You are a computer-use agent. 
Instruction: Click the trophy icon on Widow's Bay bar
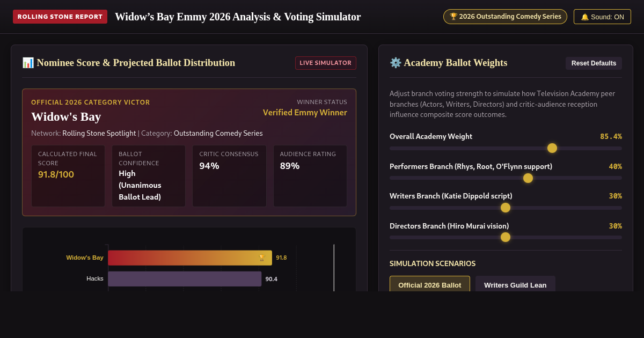(x=261, y=258)
